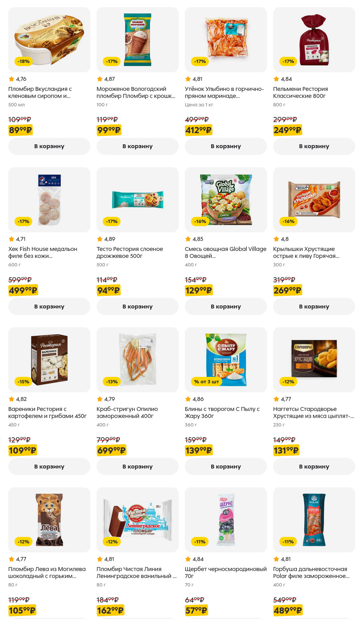Add Пломбир Вкусландия to cart
The image size is (364, 619).
coord(49,146)
